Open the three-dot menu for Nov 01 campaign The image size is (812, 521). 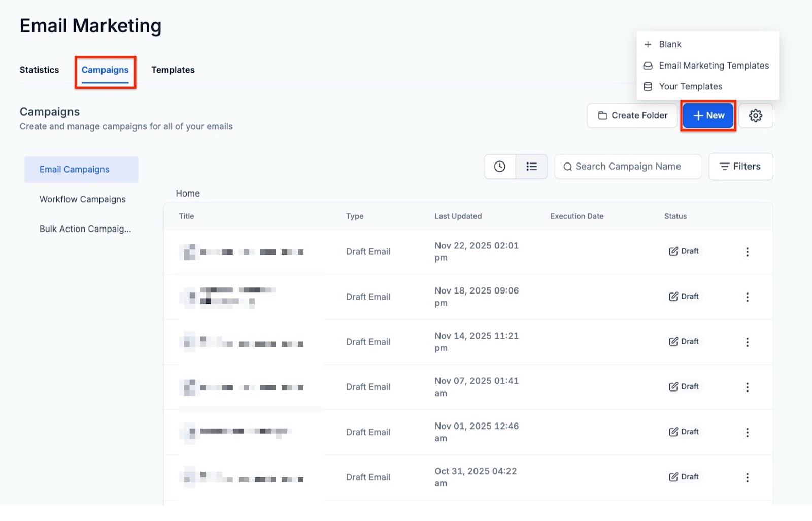pos(747,432)
